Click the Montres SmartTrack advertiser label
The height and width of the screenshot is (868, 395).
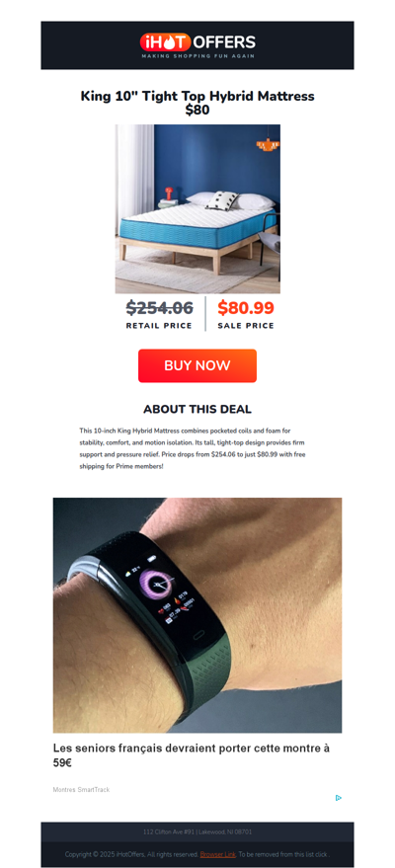click(81, 789)
